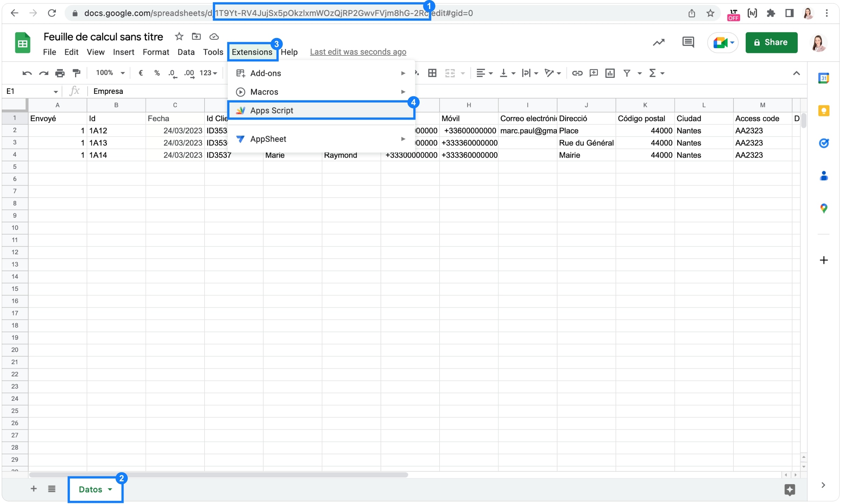
Task: Format as percent icon
Action: (x=157, y=73)
